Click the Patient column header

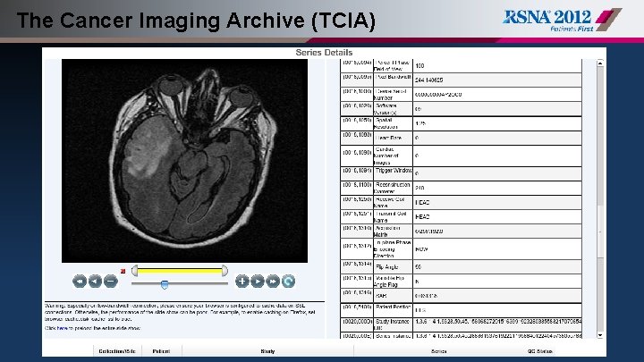pos(161,351)
